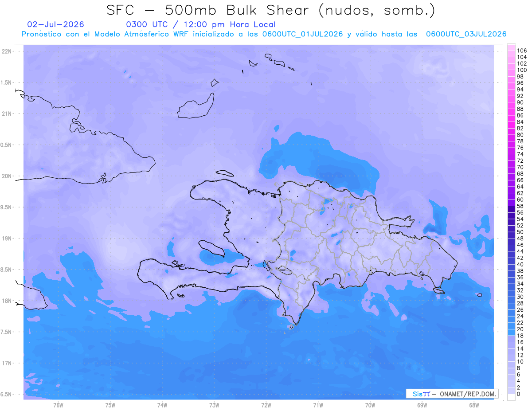
Task: Click the valid-until stamp '0600UTC_03JUL2026'
Action: click(466, 34)
